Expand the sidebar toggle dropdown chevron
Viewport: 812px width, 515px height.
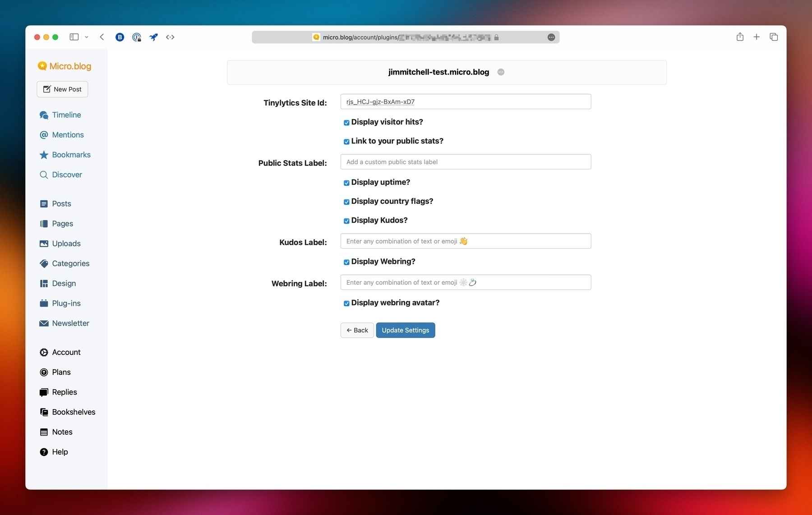[x=87, y=37]
